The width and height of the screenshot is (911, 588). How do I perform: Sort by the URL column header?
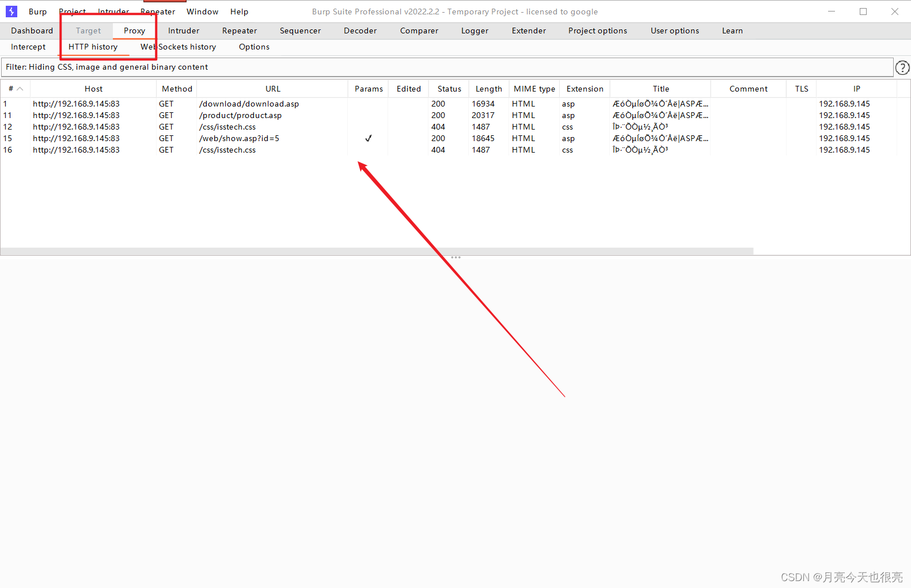click(272, 89)
